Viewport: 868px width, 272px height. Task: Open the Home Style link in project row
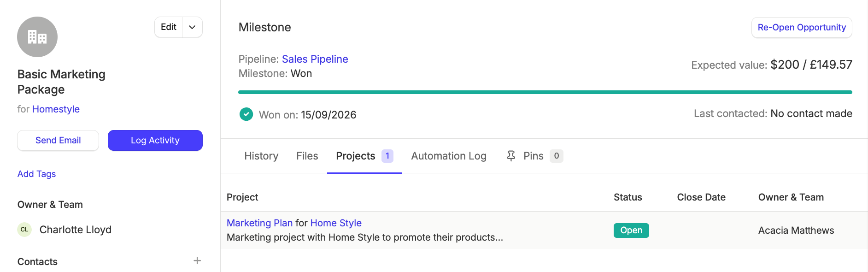[336, 223]
